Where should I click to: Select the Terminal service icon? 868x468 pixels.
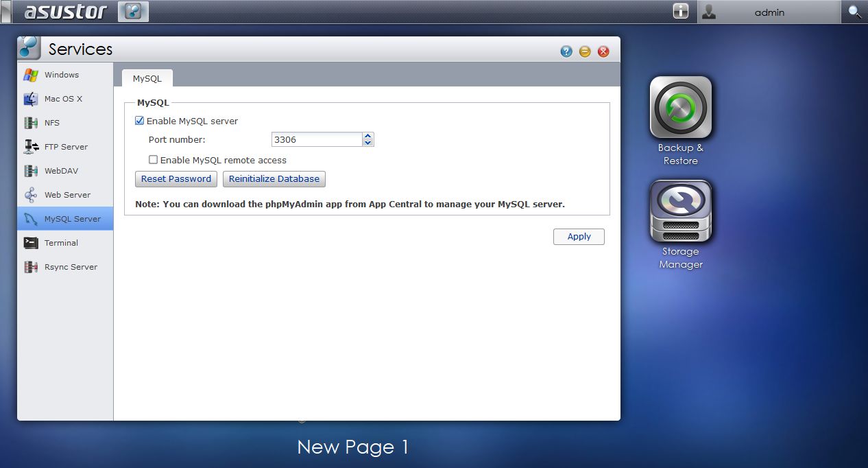point(31,243)
